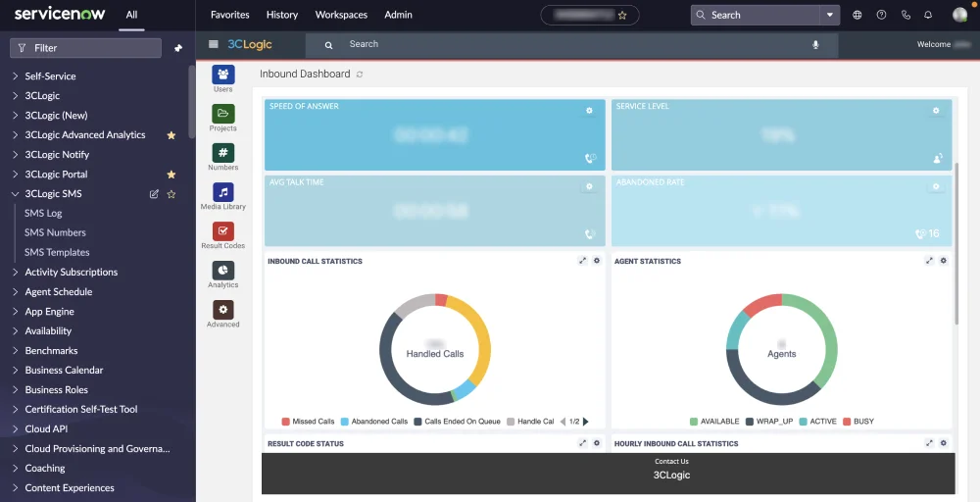Open the Media Library music icon
Screen dimensions: 980x502
[223, 192]
